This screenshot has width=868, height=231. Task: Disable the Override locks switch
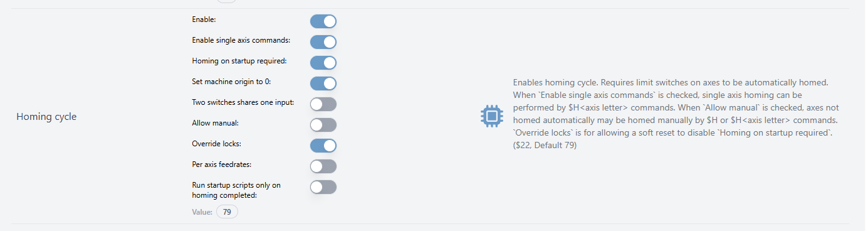click(323, 146)
